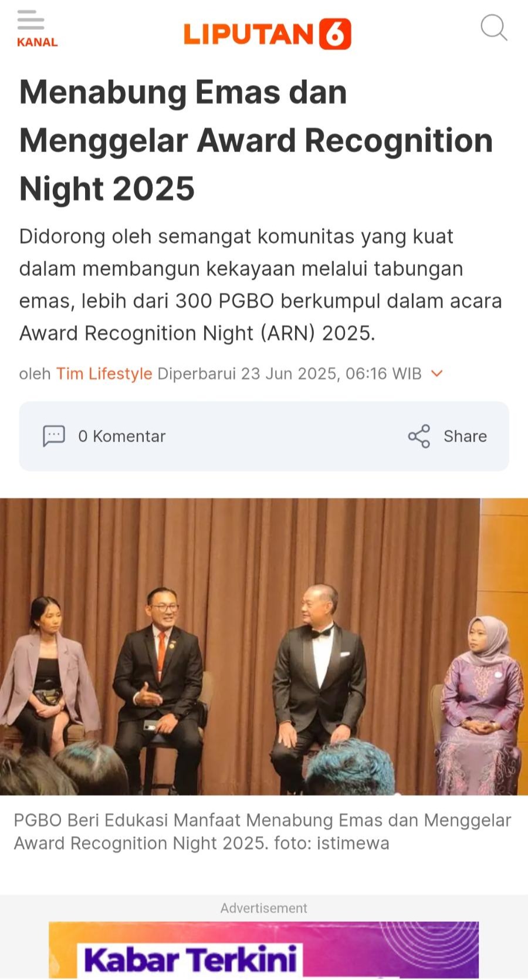Viewport: 528px width, 980px height.
Task: Open the hamburger menu icon
Action: click(31, 20)
